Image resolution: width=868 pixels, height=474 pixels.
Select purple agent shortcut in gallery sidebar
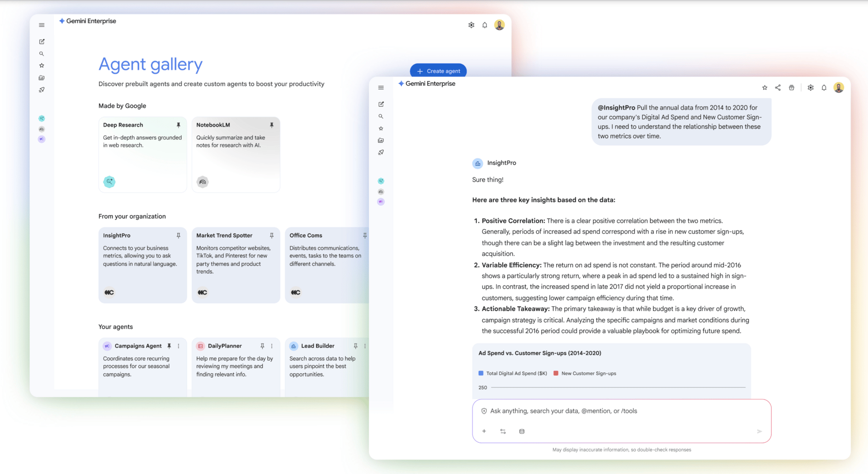42,139
